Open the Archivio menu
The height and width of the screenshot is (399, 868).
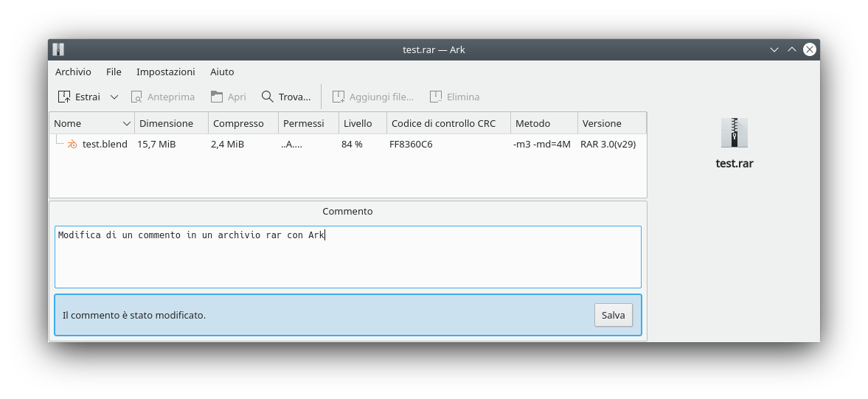[x=73, y=72]
